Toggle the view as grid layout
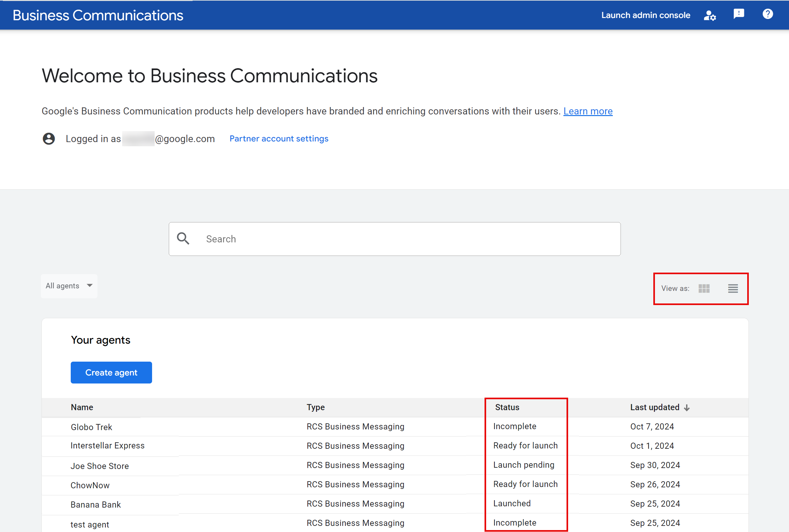The width and height of the screenshot is (789, 532). pyautogui.click(x=704, y=288)
